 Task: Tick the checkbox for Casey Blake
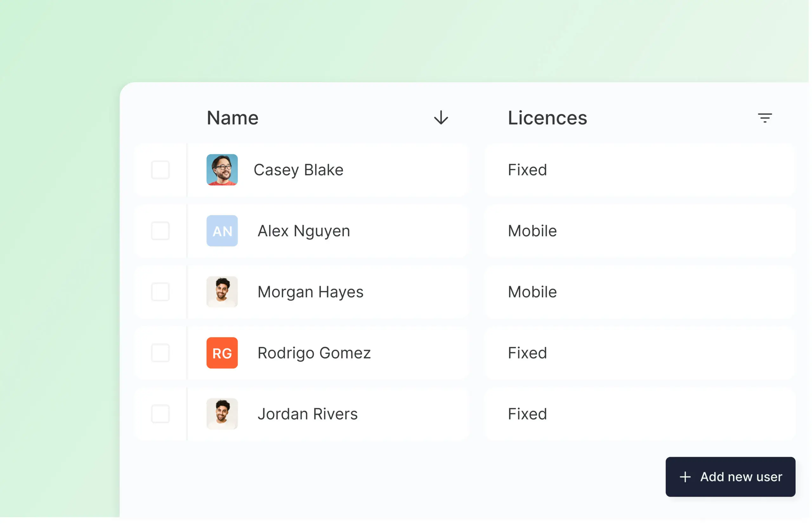pyautogui.click(x=160, y=170)
